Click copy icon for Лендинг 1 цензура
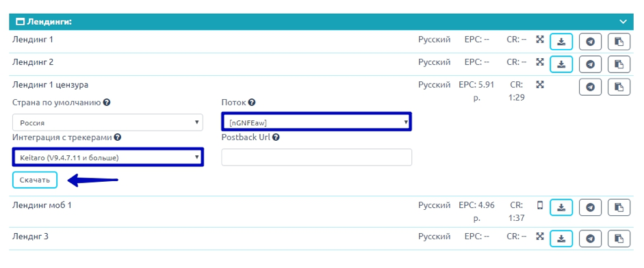This screenshot has width=644, height=268. pyautogui.click(x=619, y=87)
